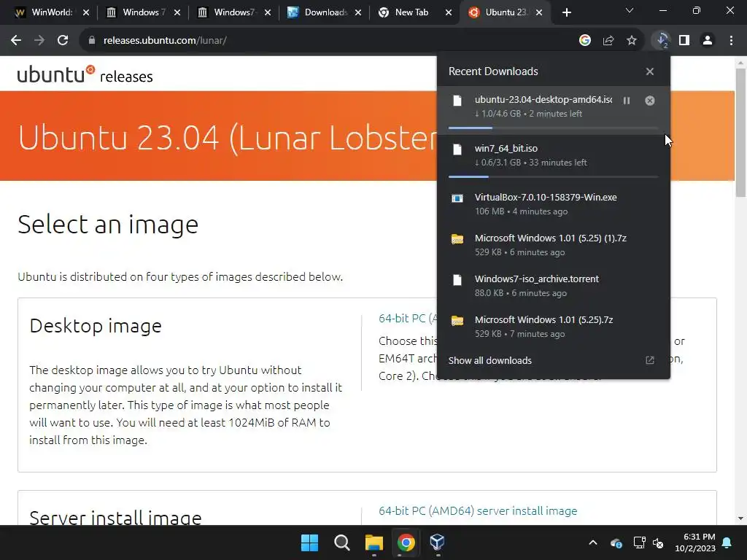Go back to the previous page
This screenshot has width=747, height=560.
coord(16,41)
